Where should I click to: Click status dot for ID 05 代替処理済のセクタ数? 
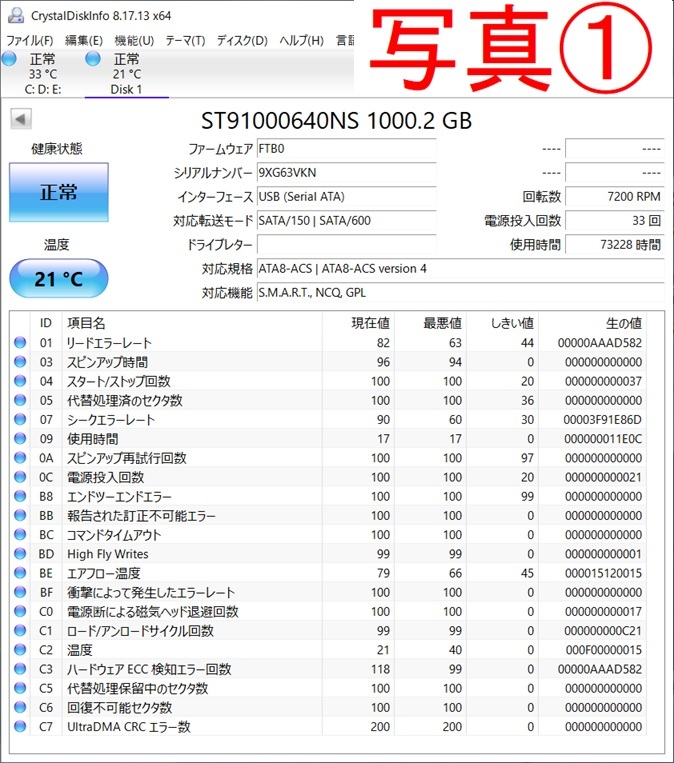click(x=20, y=400)
